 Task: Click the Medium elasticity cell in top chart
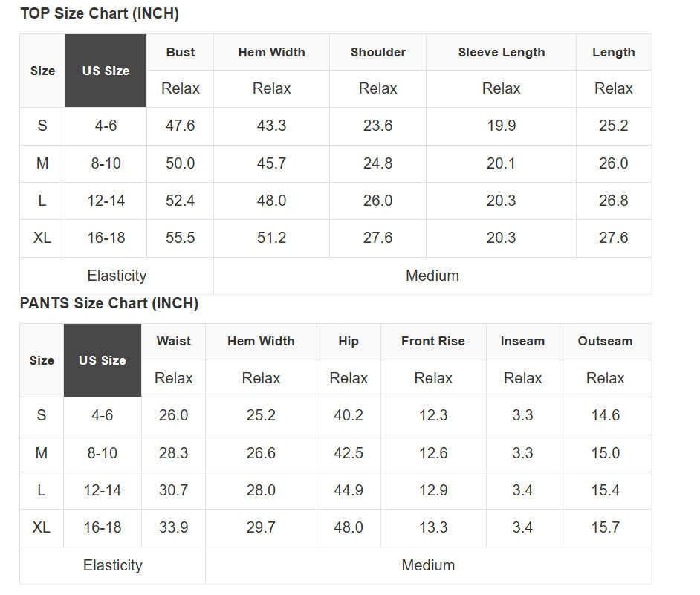(432, 276)
